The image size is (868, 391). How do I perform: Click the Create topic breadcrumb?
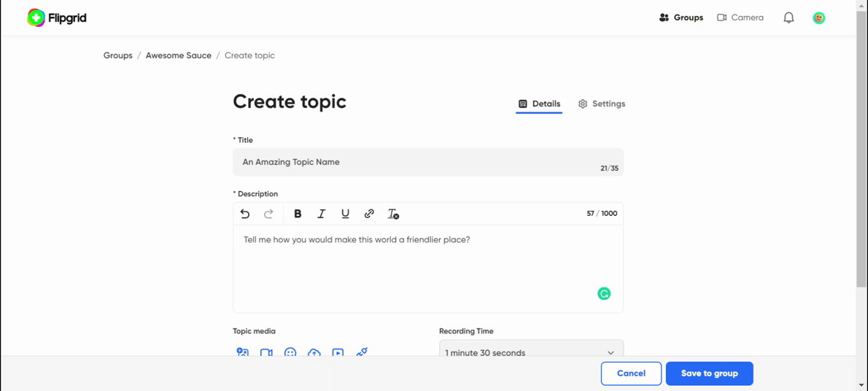249,55
